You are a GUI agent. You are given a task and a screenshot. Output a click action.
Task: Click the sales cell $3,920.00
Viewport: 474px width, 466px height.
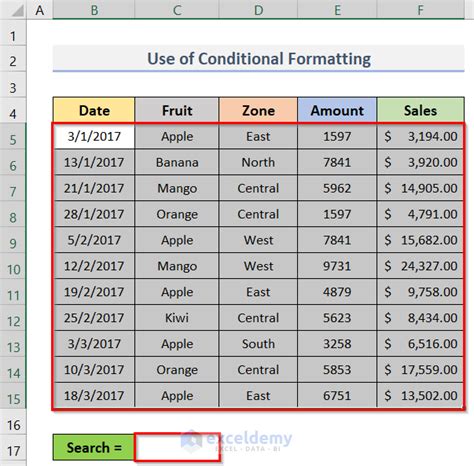click(420, 162)
